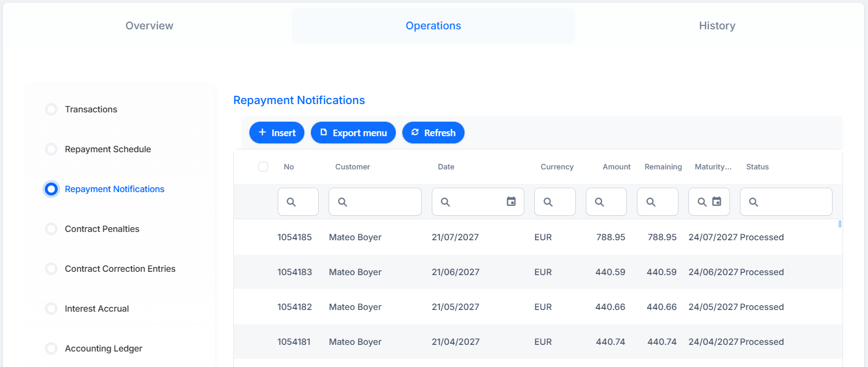Click the magnifier icon in Customer filter
This screenshot has height=367, width=868.
(x=343, y=202)
